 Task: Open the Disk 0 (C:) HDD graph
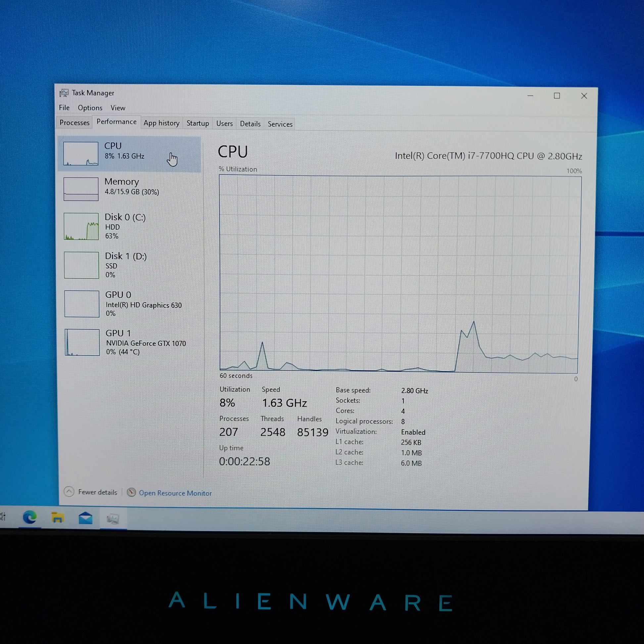coord(129,226)
